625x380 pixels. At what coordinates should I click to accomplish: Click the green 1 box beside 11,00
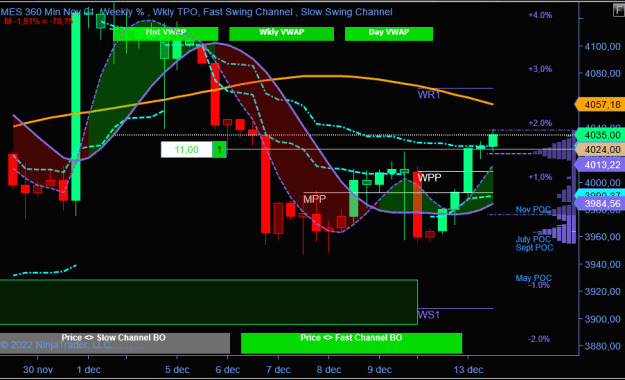coord(219,150)
